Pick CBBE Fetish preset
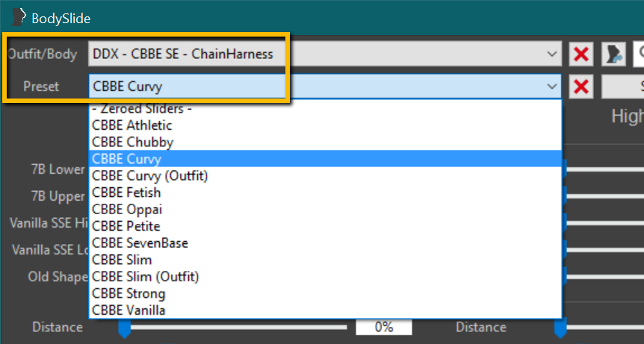 325,193
